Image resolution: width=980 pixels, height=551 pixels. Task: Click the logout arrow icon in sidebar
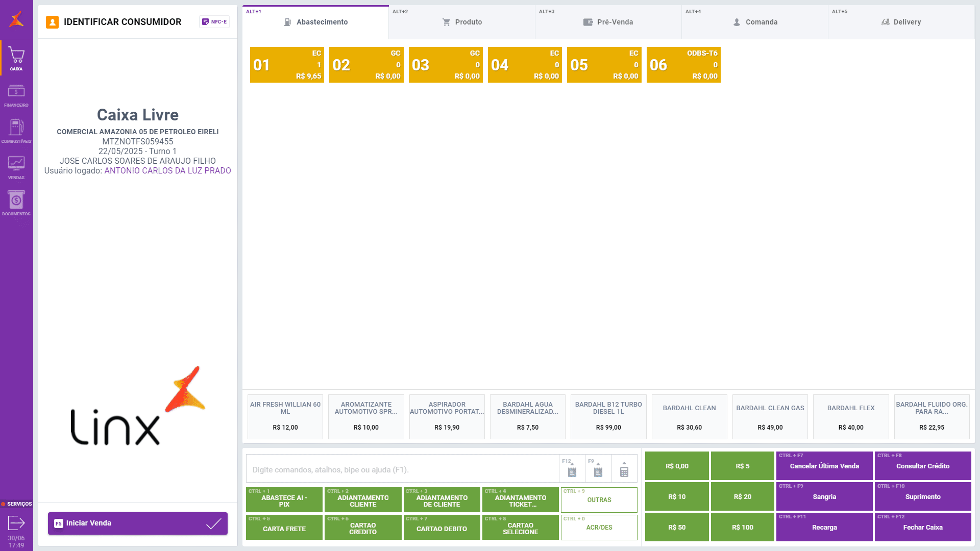pos(16,523)
